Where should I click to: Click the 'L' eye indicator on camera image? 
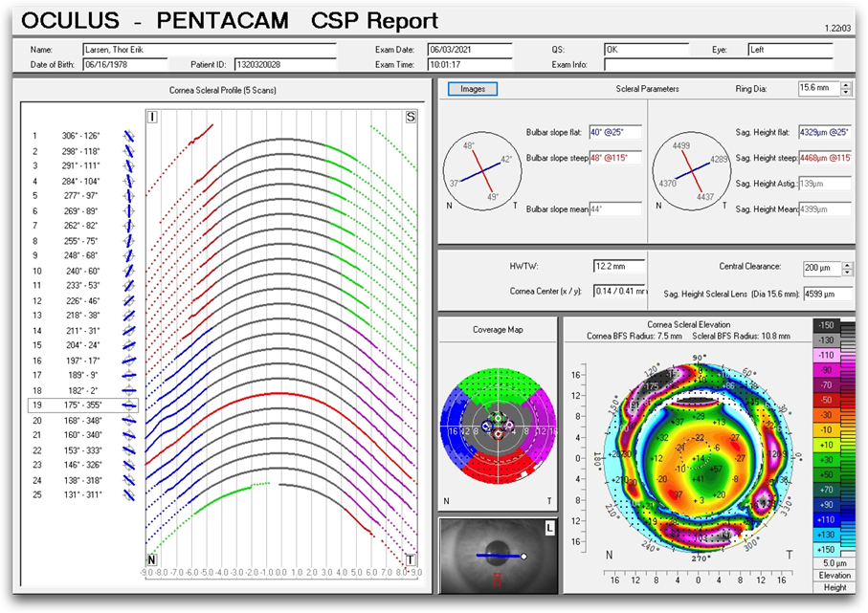pyautogui.click(x=549, y=527)
